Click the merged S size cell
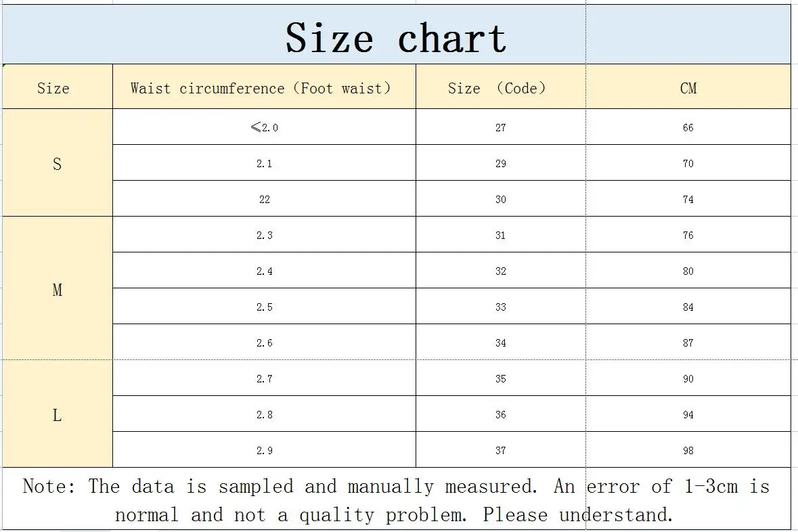The width and height of the screenshot is (798, 532). pyautogui.click(x=58, y=162)
